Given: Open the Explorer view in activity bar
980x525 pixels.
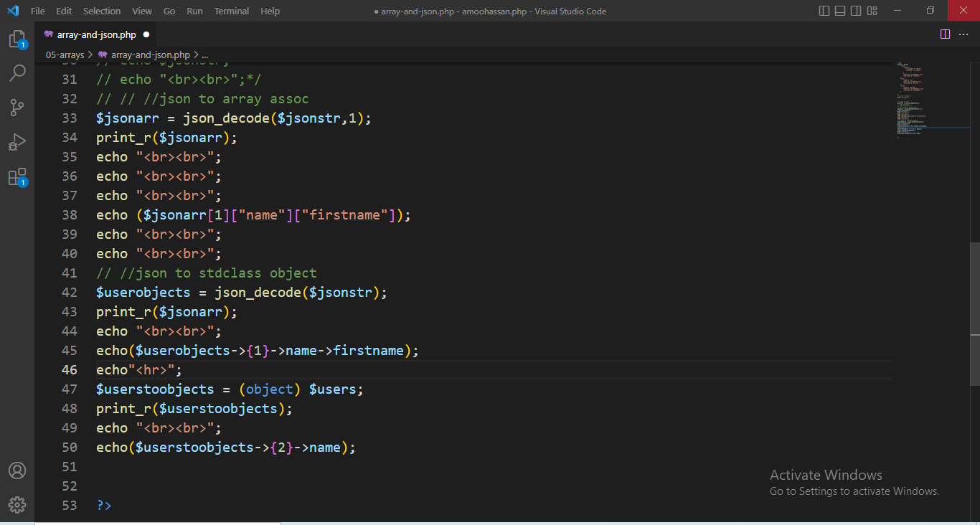Looking at the screenshot, I should pyautogui.click(x=17, y=39).
